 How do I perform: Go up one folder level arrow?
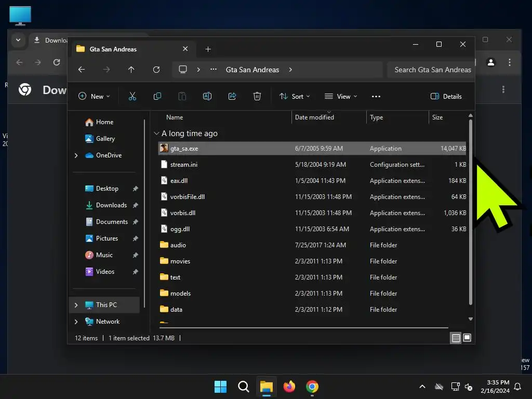(x=131, y=70)
